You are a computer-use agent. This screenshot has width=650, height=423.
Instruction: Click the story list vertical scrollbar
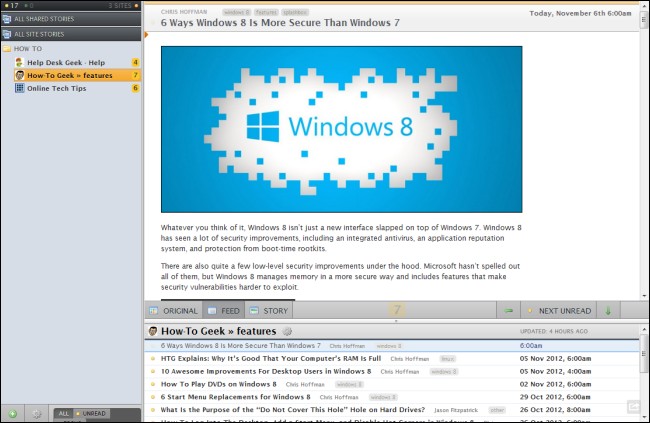(644, 352)
